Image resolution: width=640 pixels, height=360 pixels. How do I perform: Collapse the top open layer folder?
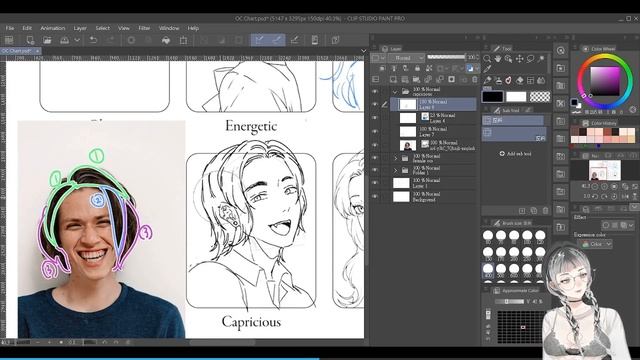click(x=395, y=91)
